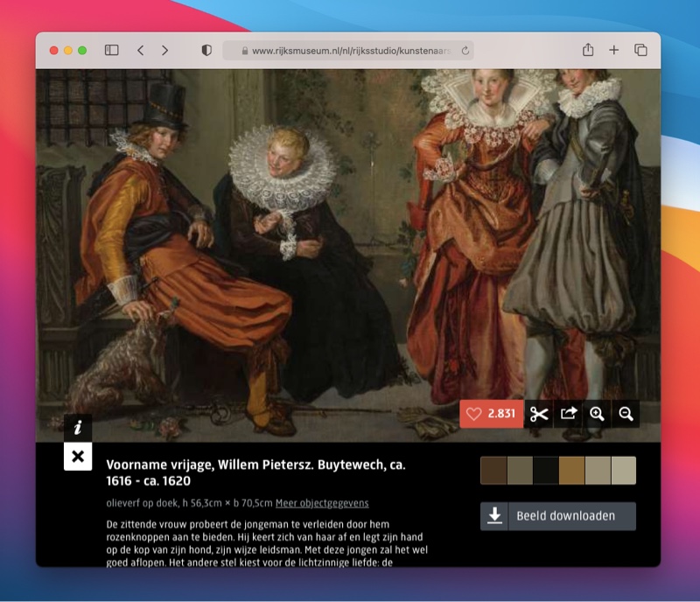
Task: Share the artwork image
Action: tap(568, 414)
